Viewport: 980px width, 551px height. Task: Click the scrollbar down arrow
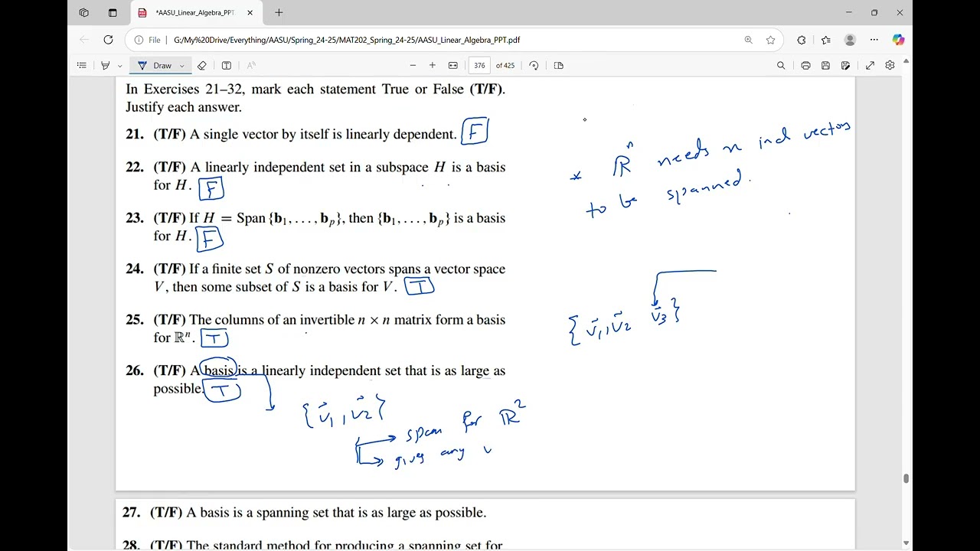[906, 543]
